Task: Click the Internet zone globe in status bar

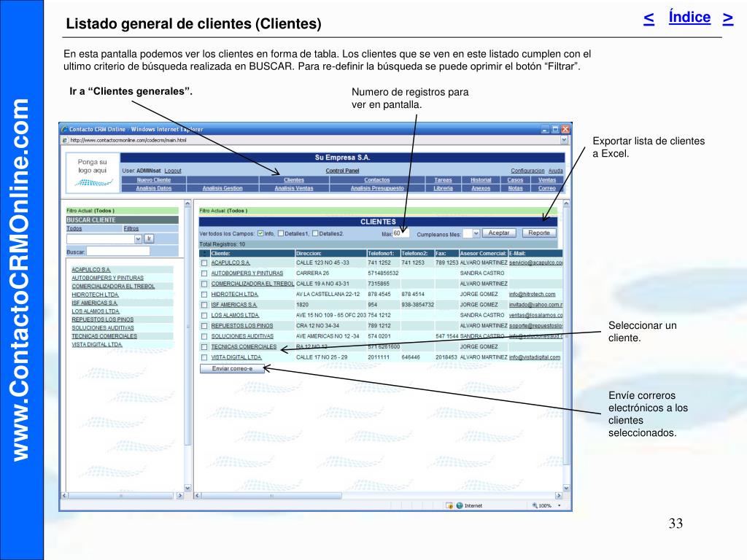Action: click(x=460, y=505)
